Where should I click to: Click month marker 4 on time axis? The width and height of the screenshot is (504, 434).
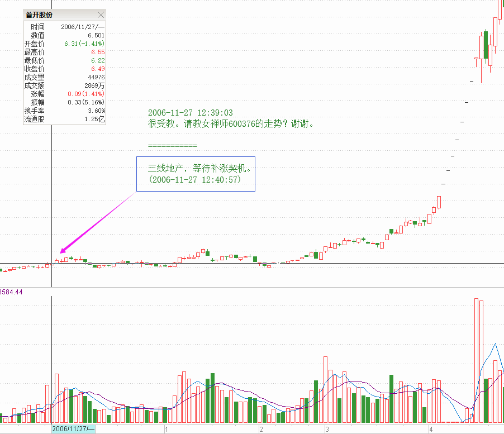coord(431,429)
